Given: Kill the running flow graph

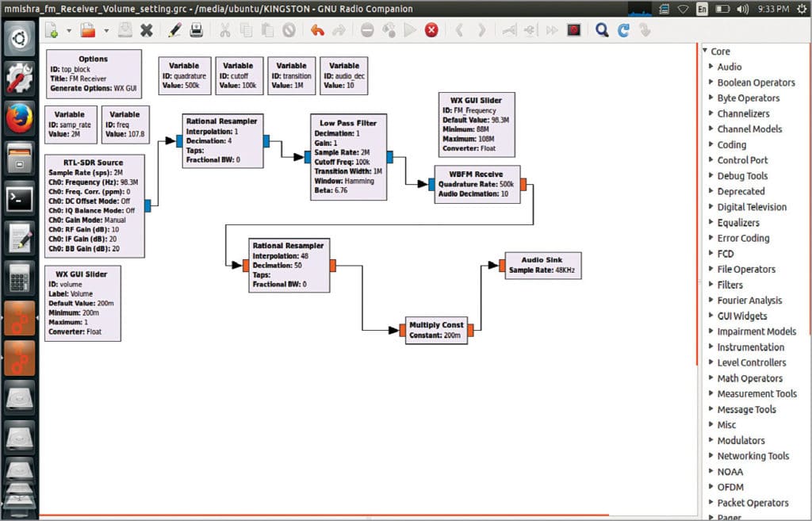Looking at the screenshot, I should (431, 29).
